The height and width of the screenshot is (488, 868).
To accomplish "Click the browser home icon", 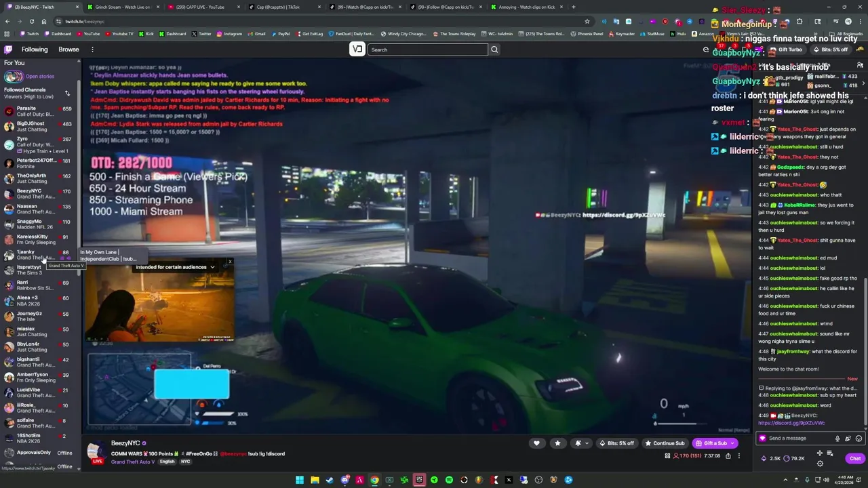I will 43,21.
